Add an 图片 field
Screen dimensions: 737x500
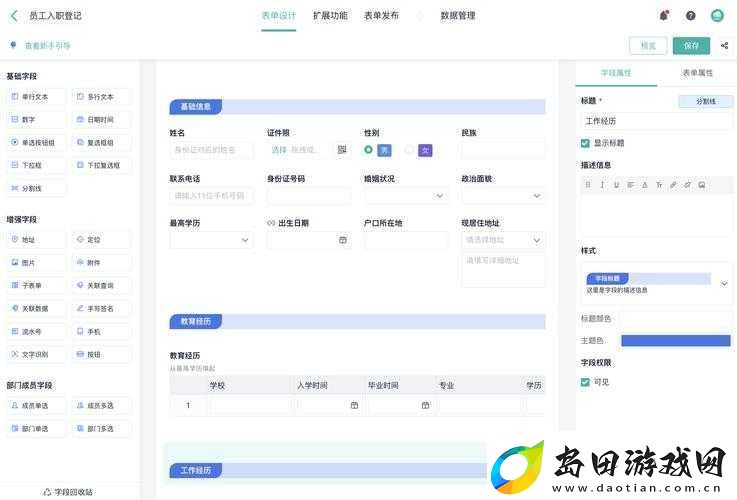[x=36, y=263]
